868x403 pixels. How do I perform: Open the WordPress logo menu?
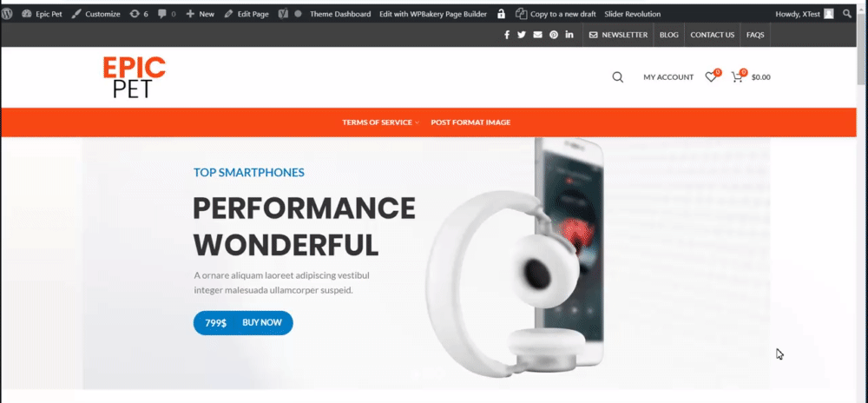click(7, 14)
